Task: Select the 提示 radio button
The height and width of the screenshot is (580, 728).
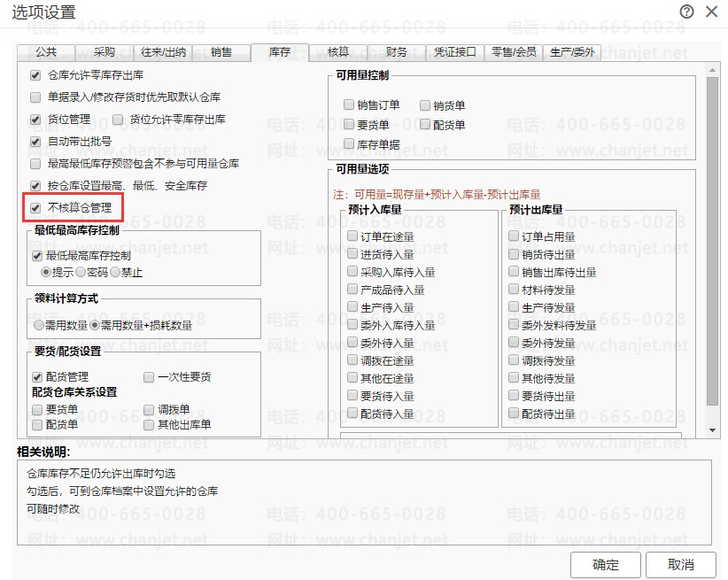Action: [x=45, y=272]
